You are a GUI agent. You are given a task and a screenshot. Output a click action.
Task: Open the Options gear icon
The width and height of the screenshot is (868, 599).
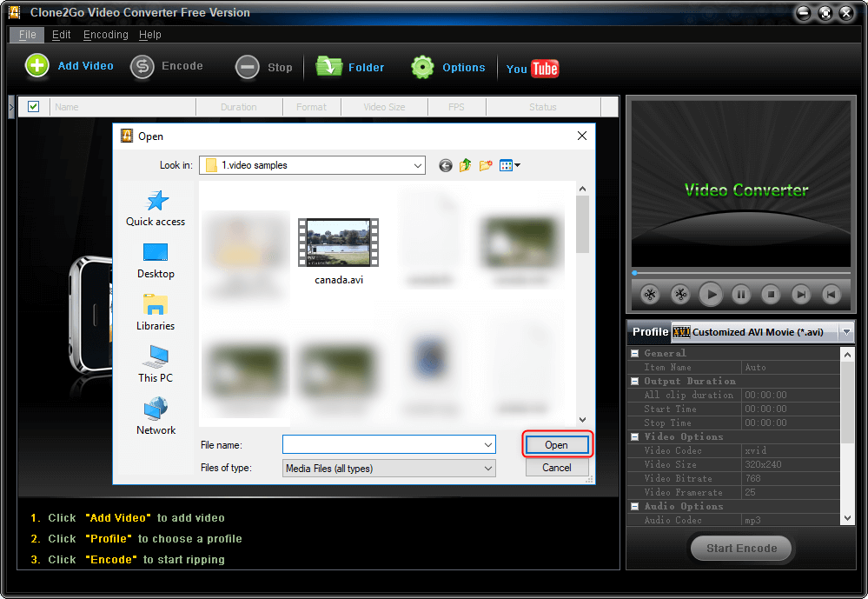[x=422, y=67]
